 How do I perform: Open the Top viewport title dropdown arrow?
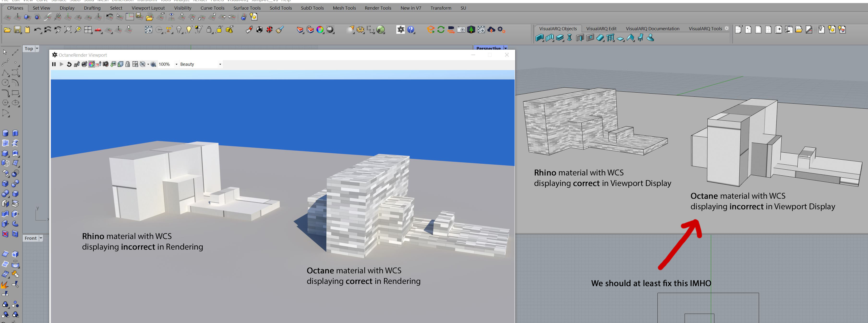tap(37, 48)
